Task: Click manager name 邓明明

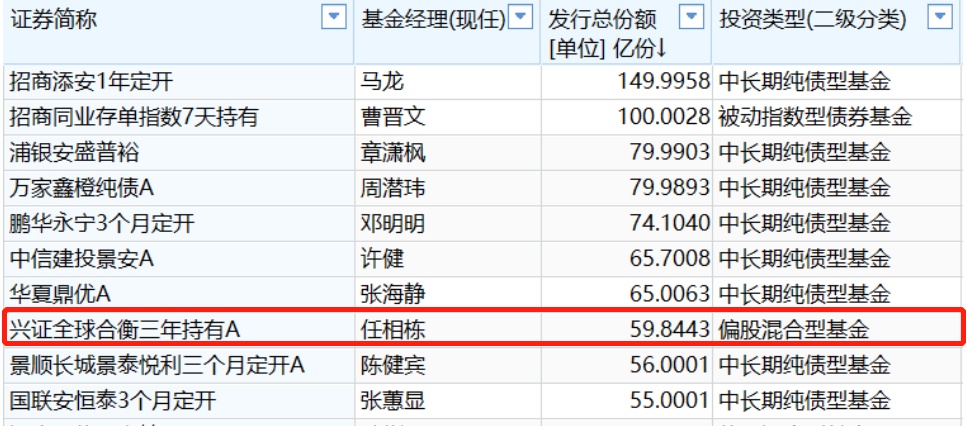Action: (x=393, y=223)
